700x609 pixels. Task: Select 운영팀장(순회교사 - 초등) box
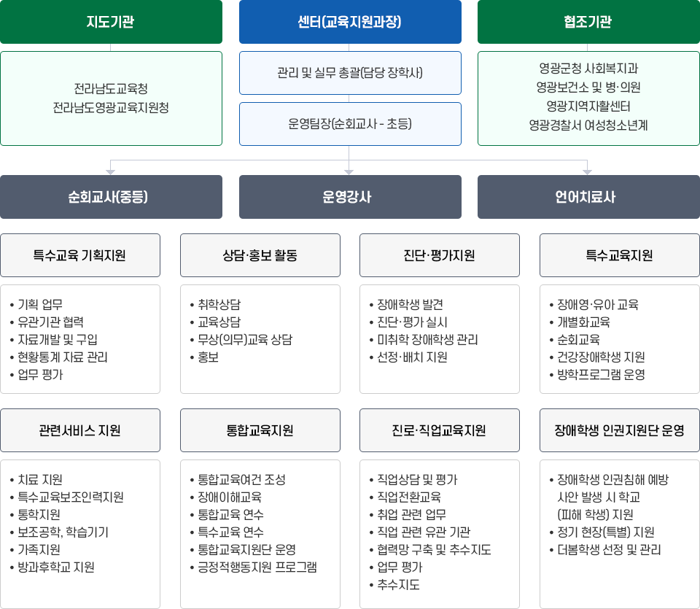[349, 124]
